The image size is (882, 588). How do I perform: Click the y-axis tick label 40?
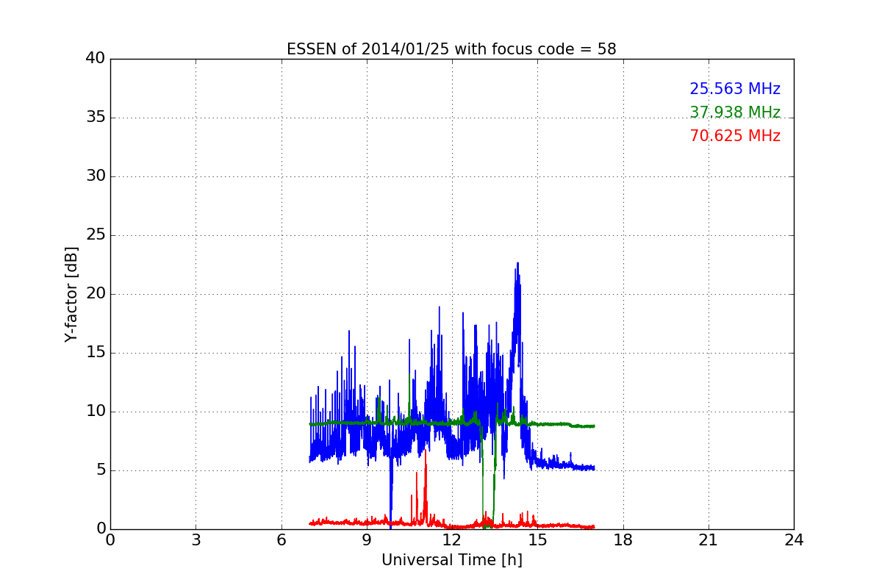pyautogui.click(x=96, y=59)
